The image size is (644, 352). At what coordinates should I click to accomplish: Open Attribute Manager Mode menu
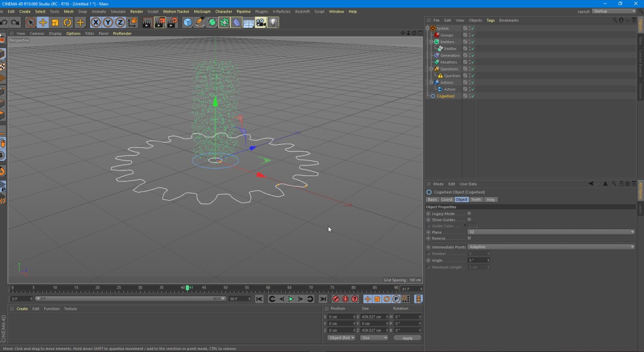click(439, 184)
